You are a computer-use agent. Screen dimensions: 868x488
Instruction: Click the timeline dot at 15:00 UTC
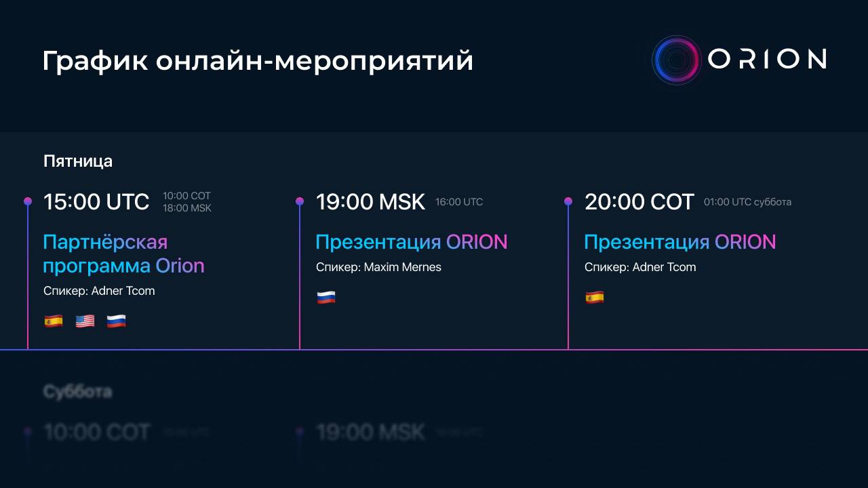28,201
